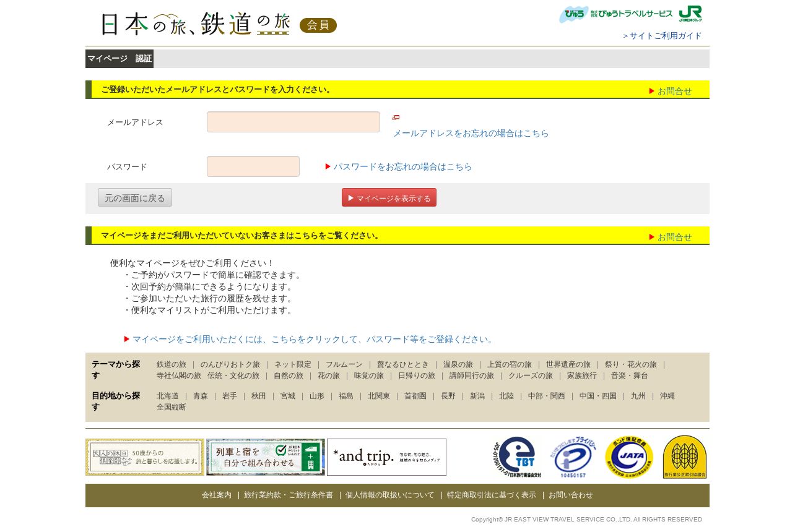Select 九州 destination
This screenshot has width=795, height=532.
click(x=638, y=396)
